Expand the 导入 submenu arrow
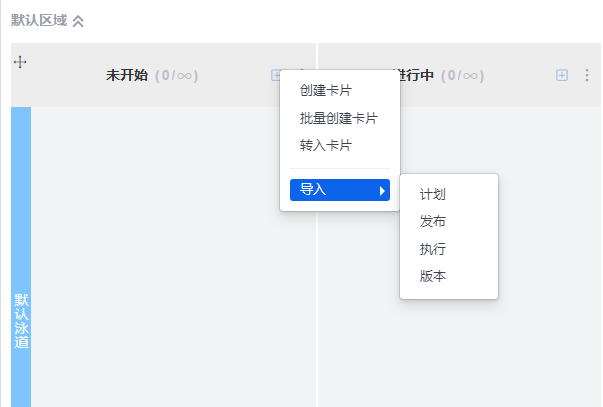The image size is (603, 407). (382, 190)
